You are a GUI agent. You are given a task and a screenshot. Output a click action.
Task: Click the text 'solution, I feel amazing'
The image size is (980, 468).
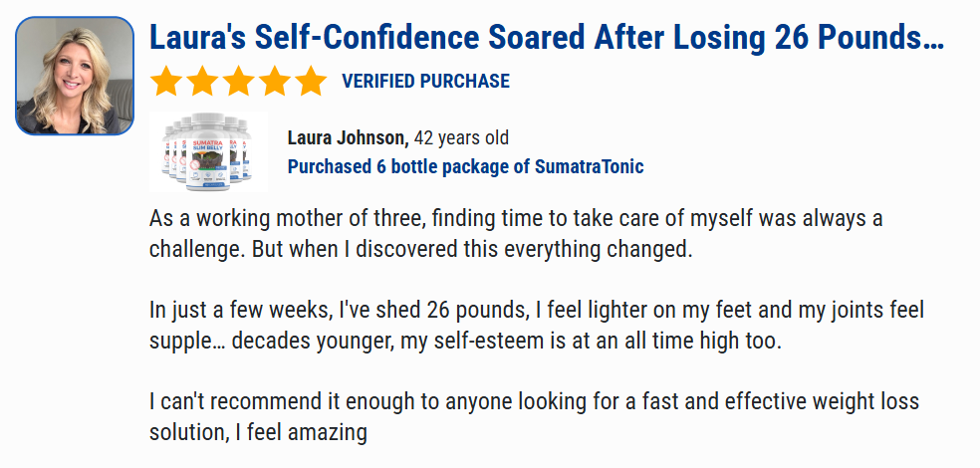coord(258,432)
